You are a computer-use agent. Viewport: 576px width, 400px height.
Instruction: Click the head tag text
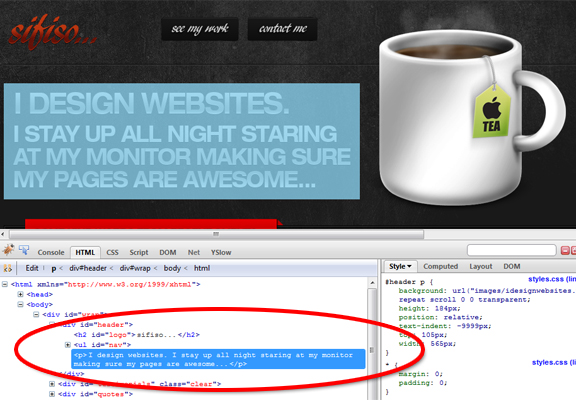point(39,294)
